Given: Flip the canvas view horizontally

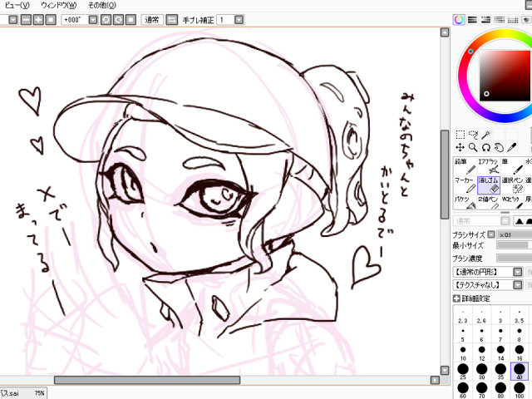Looking at the screenshot, I should [x=172, y=20].
